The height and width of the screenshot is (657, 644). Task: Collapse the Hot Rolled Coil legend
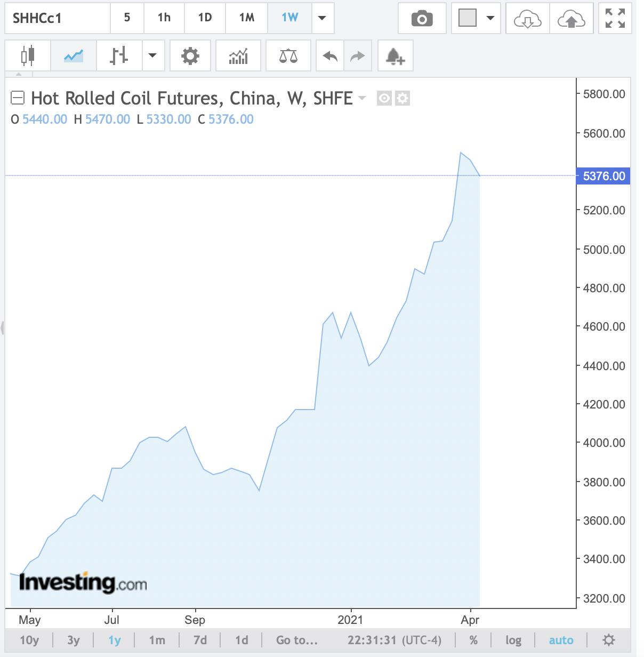[18, 98]
